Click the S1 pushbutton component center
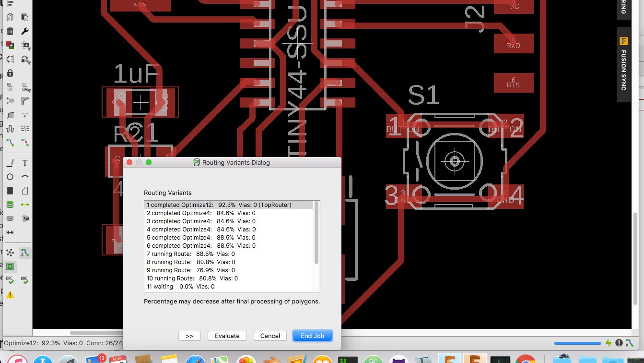The image size is (644, 363). click(454, 161)
